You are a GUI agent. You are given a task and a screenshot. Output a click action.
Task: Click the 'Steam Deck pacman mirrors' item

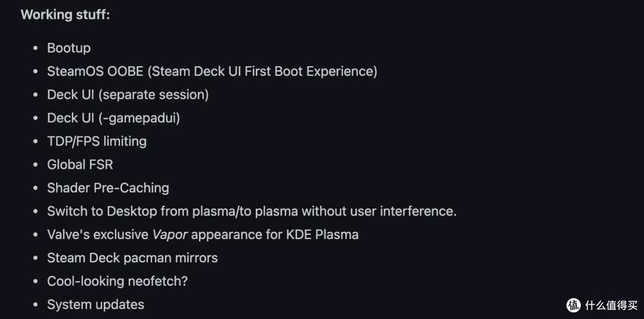[x=132, y=258]
